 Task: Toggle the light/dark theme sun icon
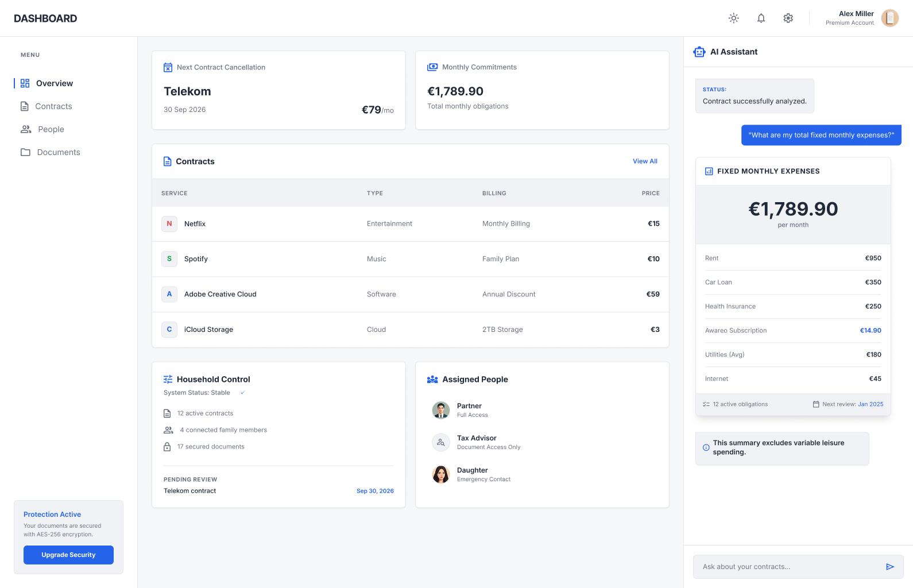coord(734,18)
